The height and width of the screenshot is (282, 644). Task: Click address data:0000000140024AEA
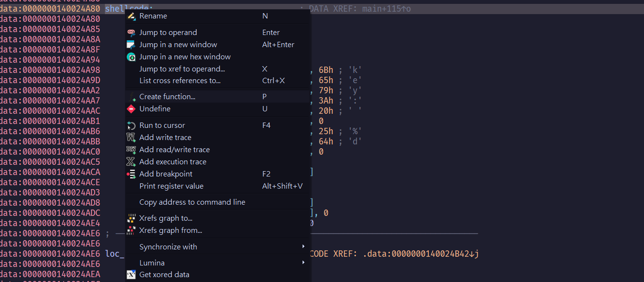click(50, 274)
